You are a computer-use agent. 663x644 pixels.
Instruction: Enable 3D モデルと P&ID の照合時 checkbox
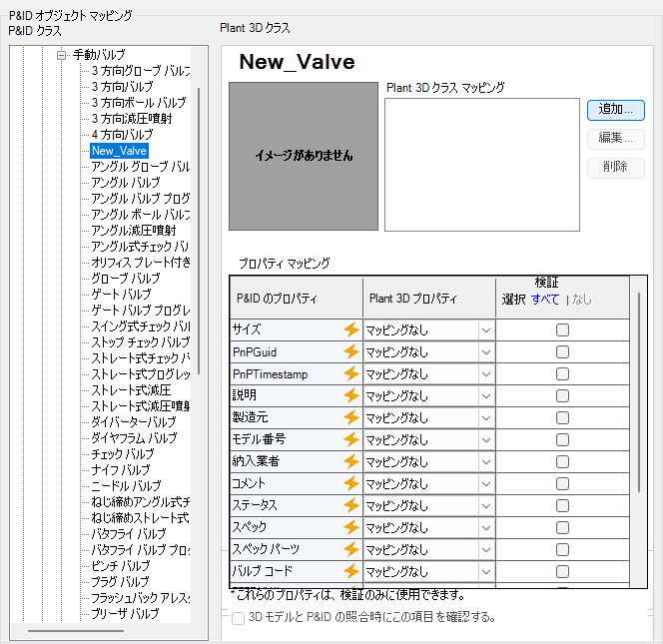[x=238, y=618]
